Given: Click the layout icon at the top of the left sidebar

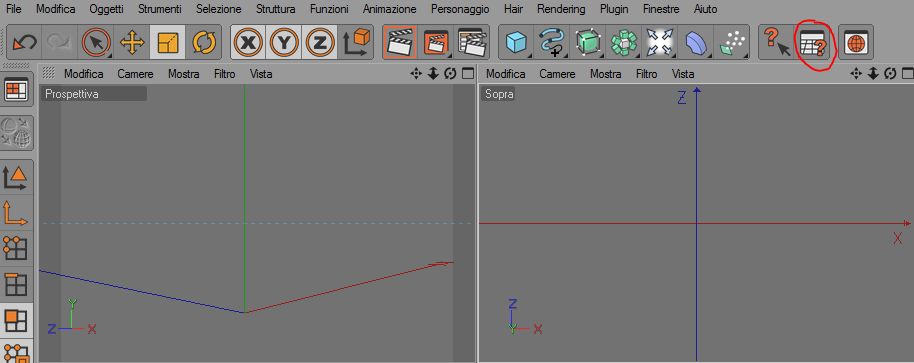Looking at the screenshot, I should coord(17,91).
